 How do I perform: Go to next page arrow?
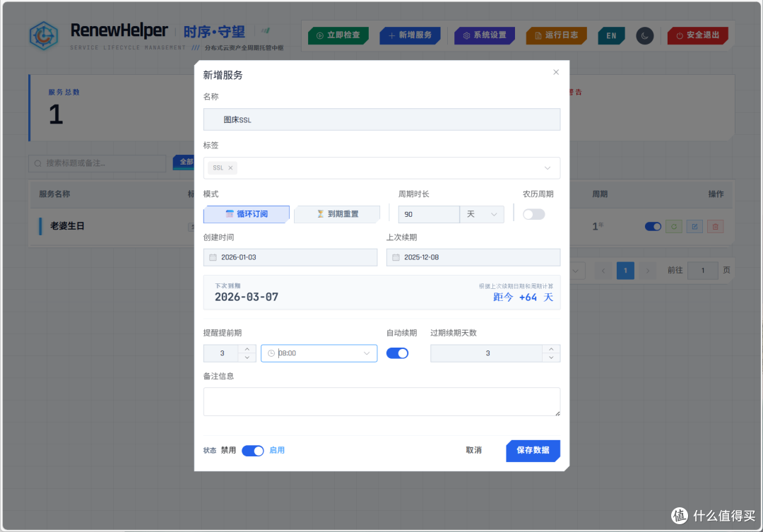[648, 271]
